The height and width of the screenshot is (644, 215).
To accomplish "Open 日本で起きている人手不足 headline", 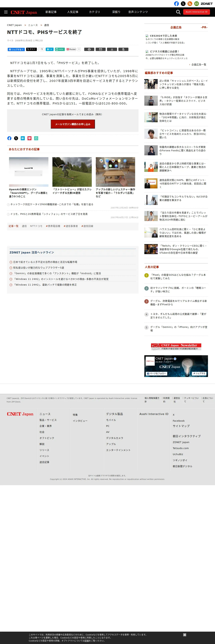I will coord(45,262).
